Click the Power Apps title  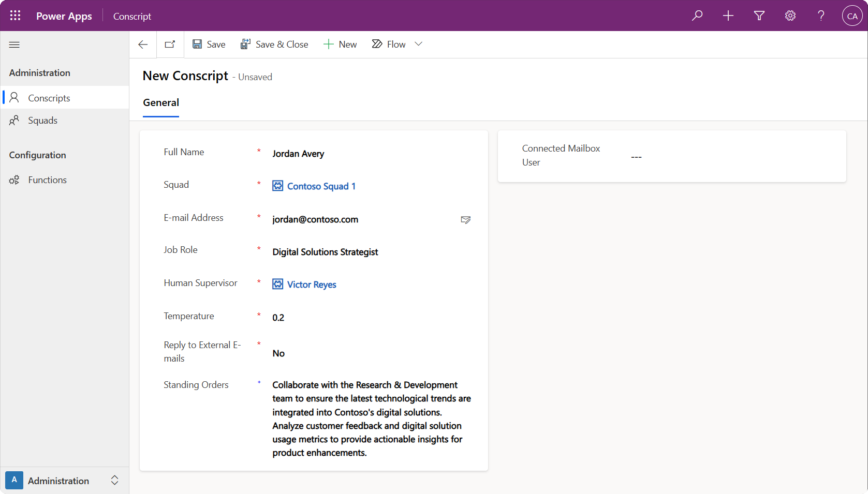click(64, 16)
